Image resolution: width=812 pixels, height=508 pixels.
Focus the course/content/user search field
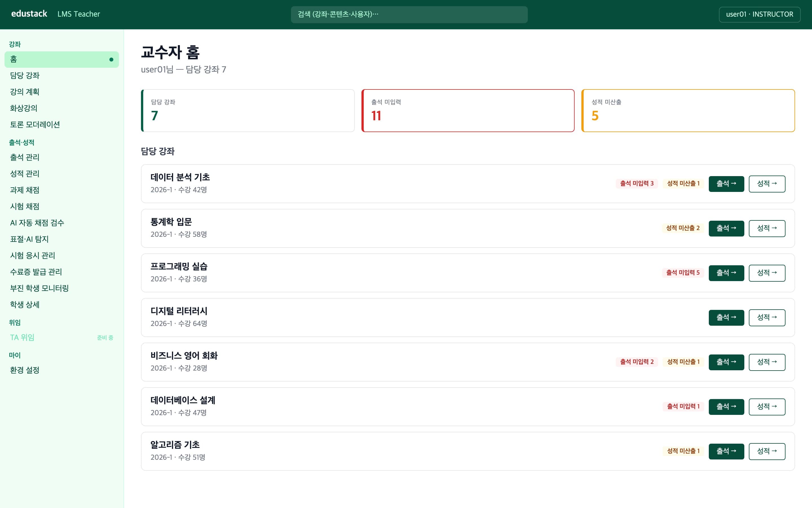click(409, 14)
